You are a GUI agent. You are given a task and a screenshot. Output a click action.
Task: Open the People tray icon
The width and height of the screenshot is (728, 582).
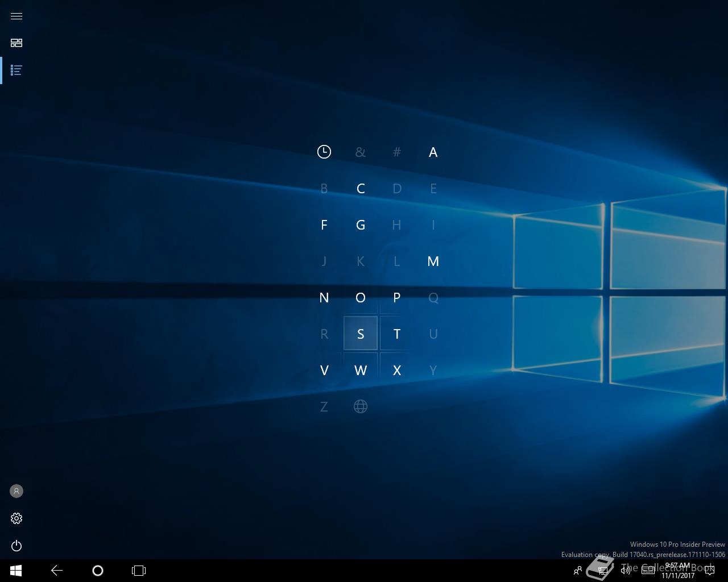578,571
